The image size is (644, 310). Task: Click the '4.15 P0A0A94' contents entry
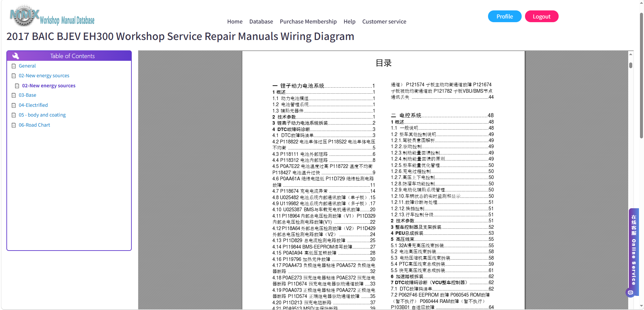click(x=324, y=253)
